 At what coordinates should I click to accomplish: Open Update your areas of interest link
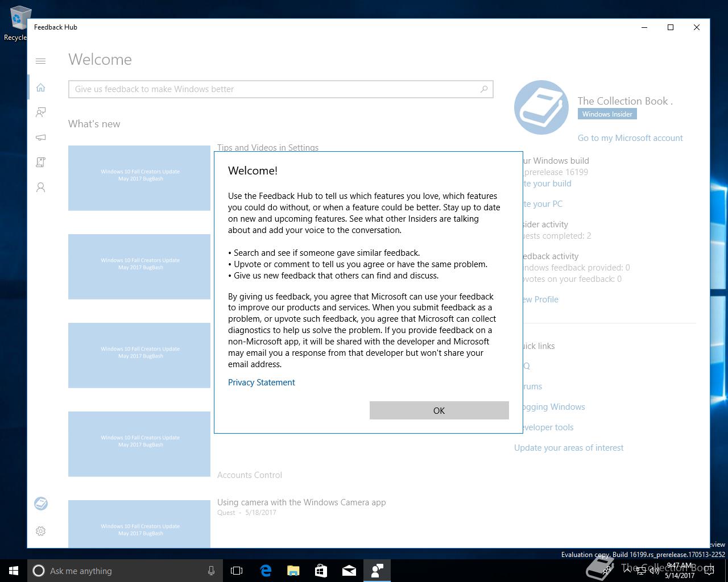coord(569,448)
